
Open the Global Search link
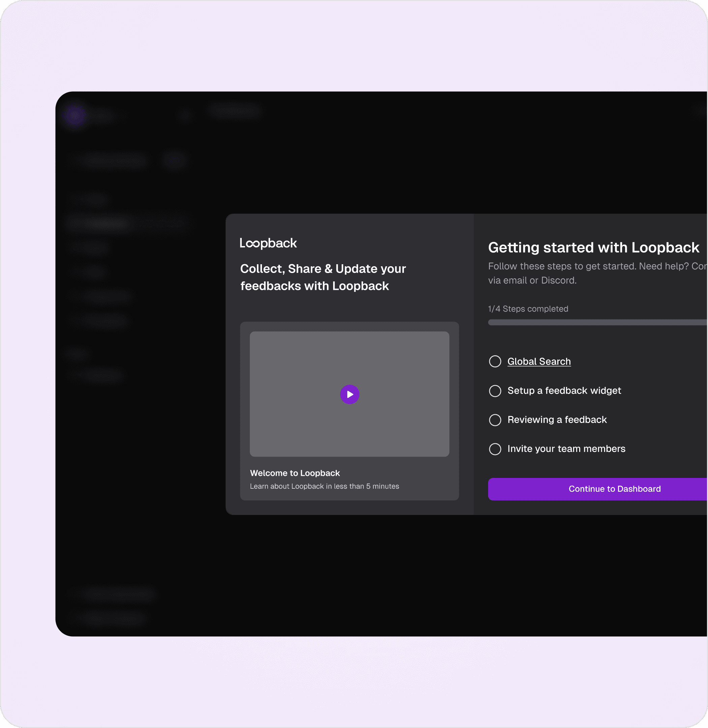(539, 361)
